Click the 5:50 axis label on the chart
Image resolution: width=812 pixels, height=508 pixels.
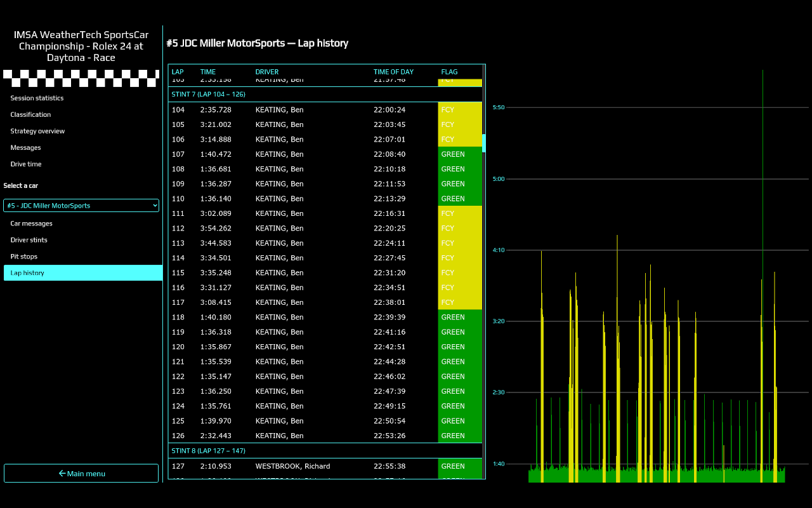coord(499,107)
